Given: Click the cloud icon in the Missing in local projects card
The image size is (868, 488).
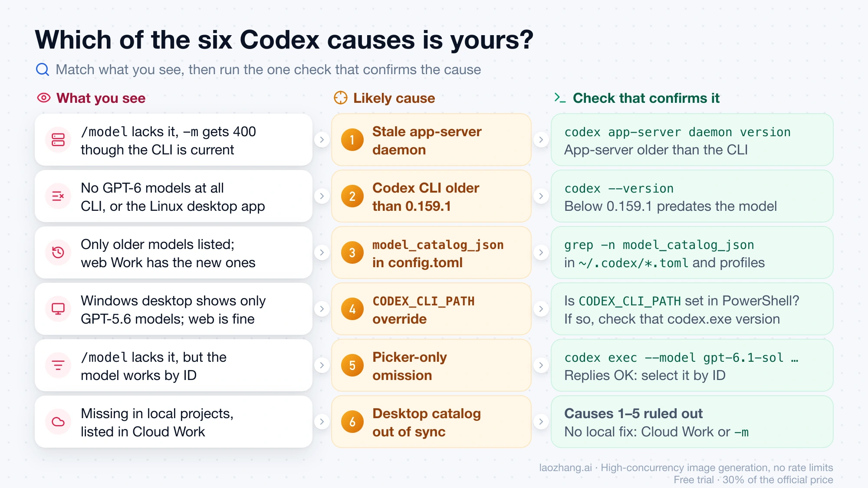Looking at the screenshot, I should [x=58, y=422].
